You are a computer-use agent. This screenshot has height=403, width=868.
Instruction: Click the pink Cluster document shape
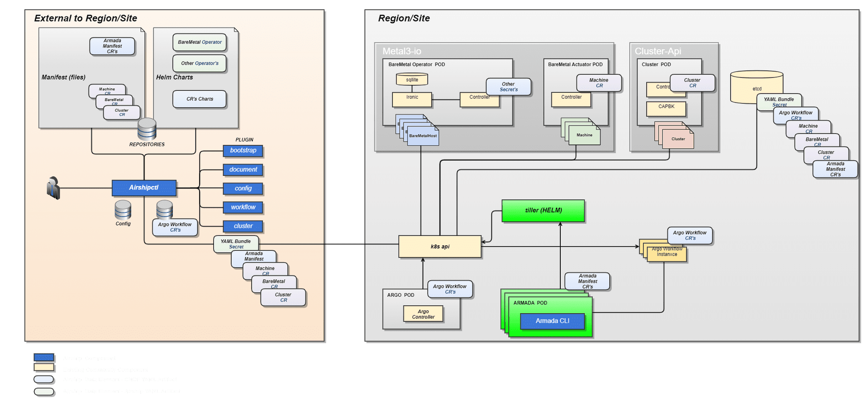[x=678, y=139]
